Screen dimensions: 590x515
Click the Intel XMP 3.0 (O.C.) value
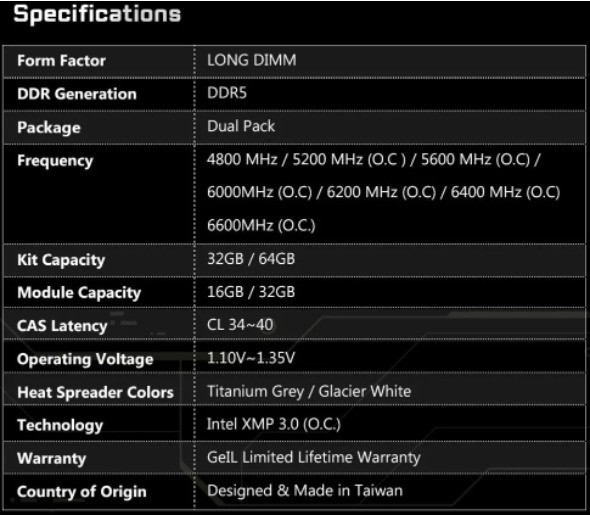coord(274,424)
